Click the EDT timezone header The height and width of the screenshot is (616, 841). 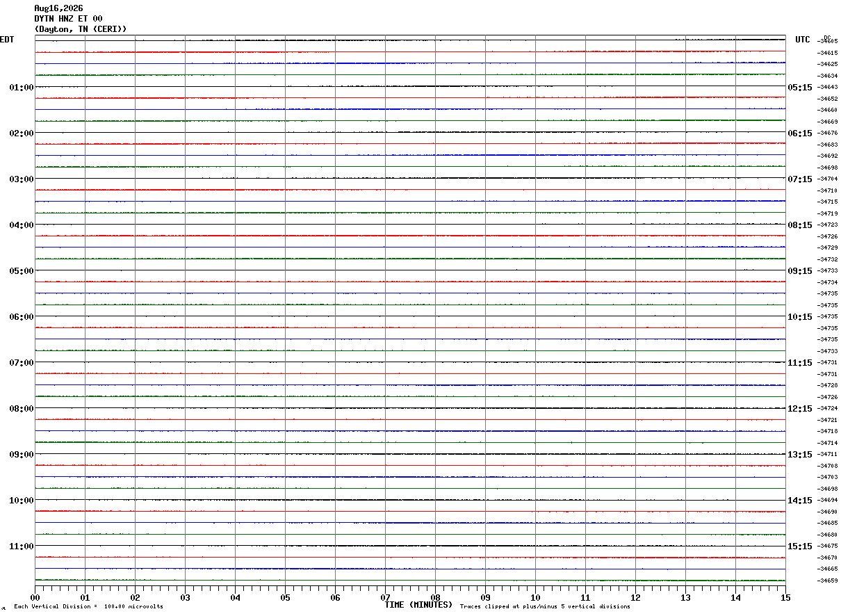point(7,40)
